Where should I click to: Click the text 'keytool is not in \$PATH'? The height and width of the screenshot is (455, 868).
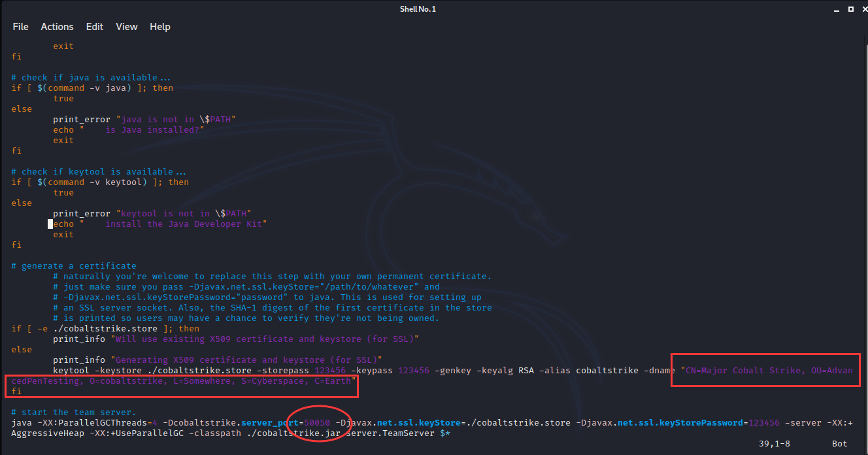(x=183, y=214)
